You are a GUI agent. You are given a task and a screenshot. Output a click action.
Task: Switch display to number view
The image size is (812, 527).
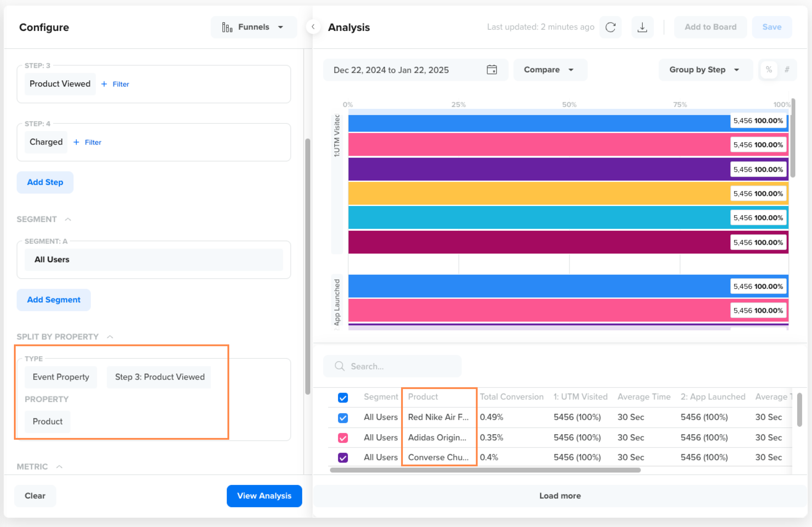point(787,70)
